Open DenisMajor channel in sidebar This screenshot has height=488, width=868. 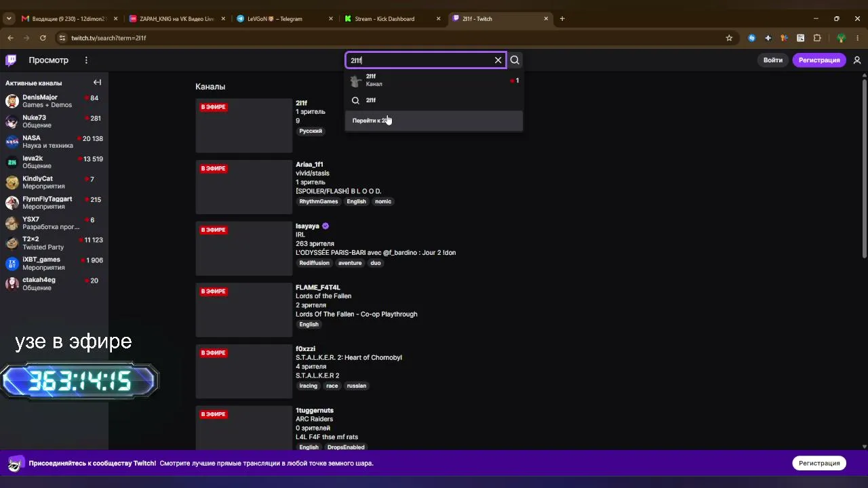(54, 102)
